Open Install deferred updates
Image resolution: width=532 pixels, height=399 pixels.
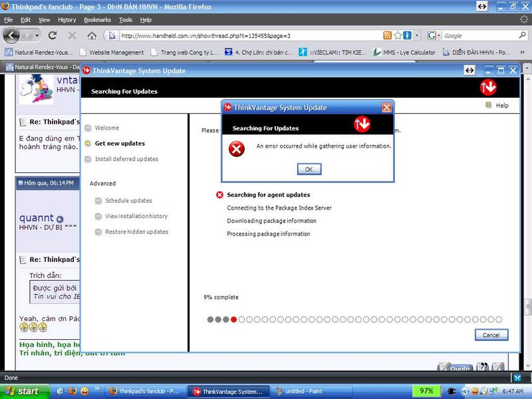pos(126,159)
